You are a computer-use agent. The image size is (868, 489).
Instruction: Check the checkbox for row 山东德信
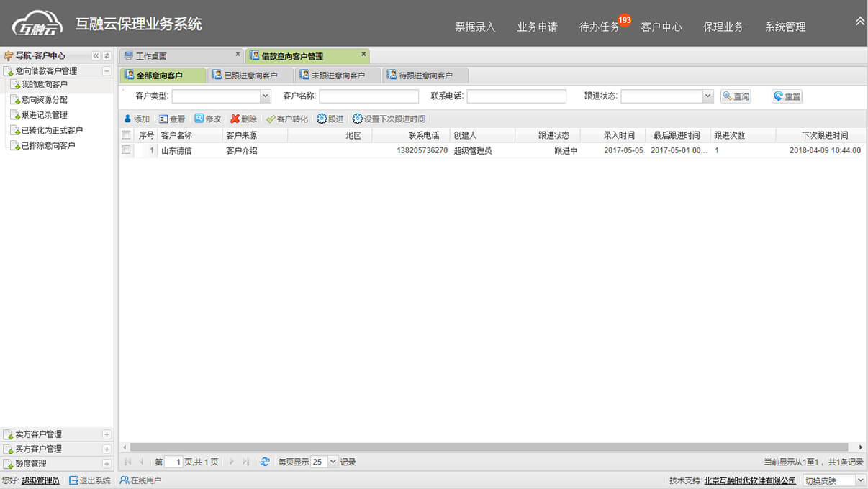pyautogui.click(x=127, y=150)
